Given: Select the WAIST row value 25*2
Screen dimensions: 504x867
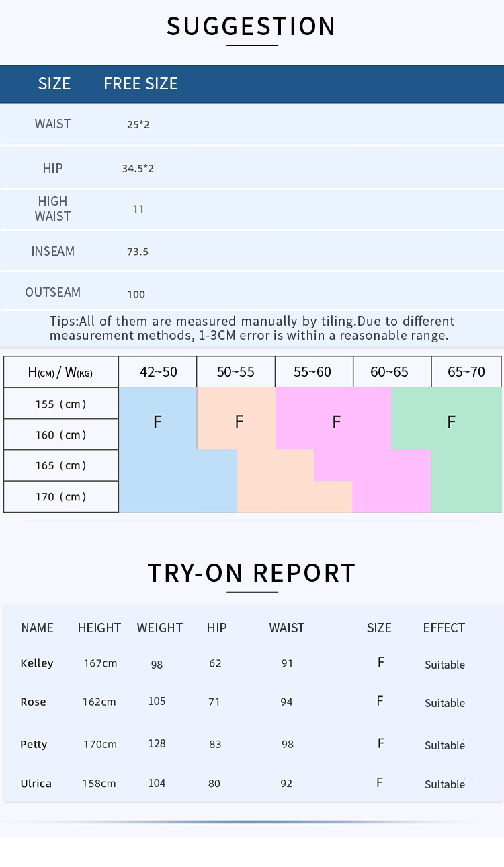Looking at the screenshot, I should click(x=138, y=124).
